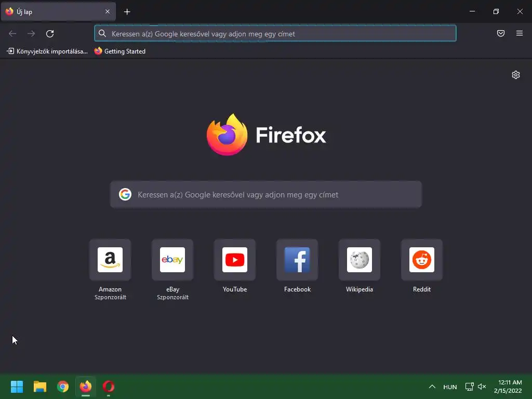Reload the page with the refresh icon
This screenshot has height=399, width=532.
pos(50,34)
